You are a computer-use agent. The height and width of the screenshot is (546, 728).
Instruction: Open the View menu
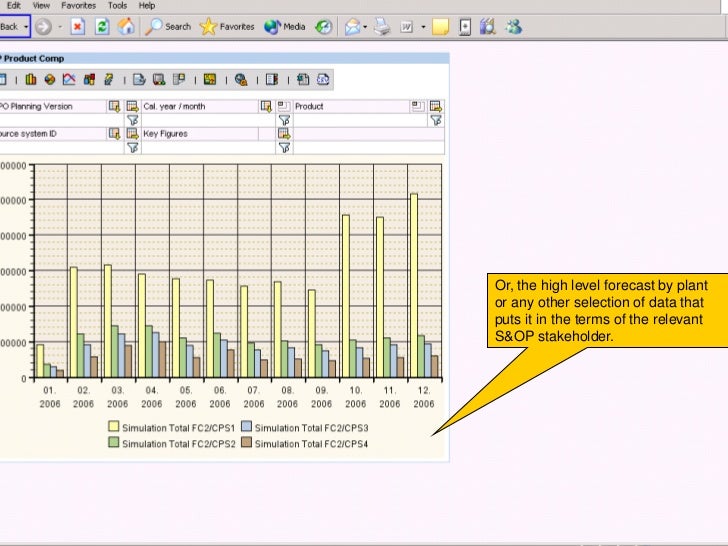41,6
